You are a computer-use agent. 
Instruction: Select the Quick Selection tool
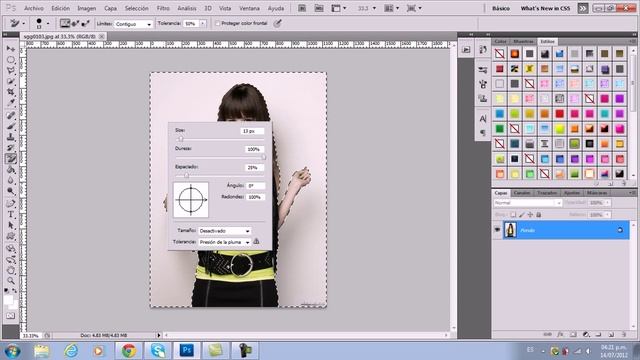click(11, 81)
